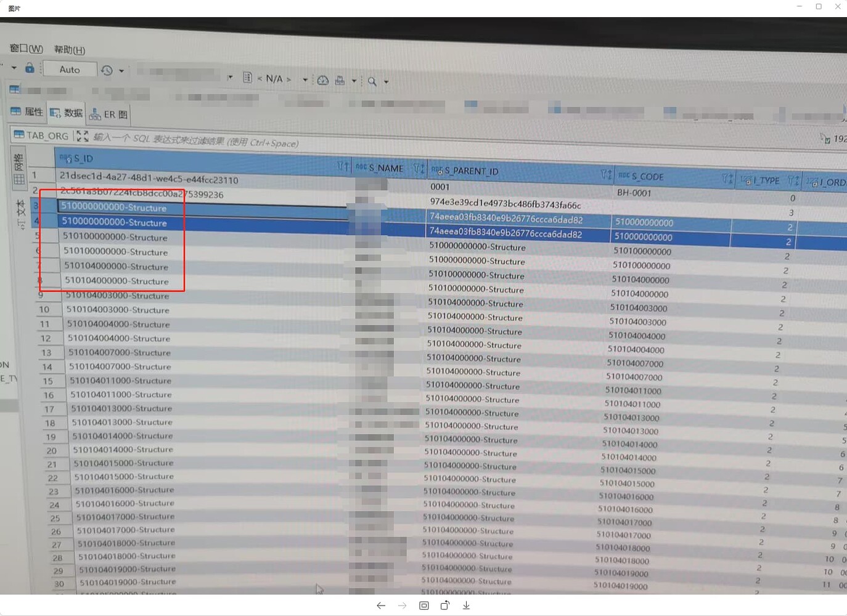Select row number 20 header
This screenshot has width=847, height=616.
tap(52, 450)
